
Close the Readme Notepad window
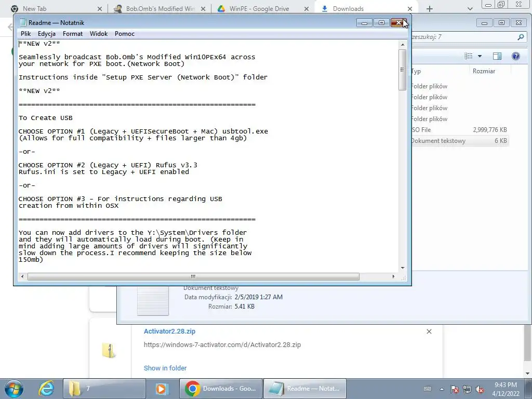pyautogui.click(x=398, y=23)
